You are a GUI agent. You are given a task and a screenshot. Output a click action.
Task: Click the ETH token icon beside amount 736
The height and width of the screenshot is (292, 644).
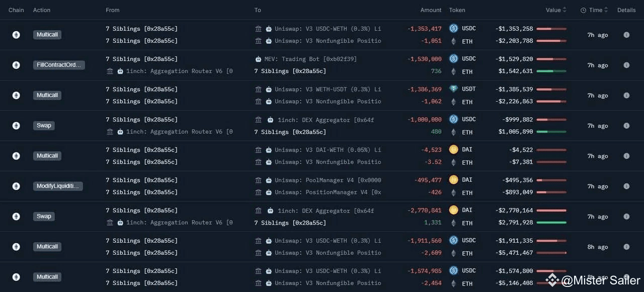pos(453,71)
